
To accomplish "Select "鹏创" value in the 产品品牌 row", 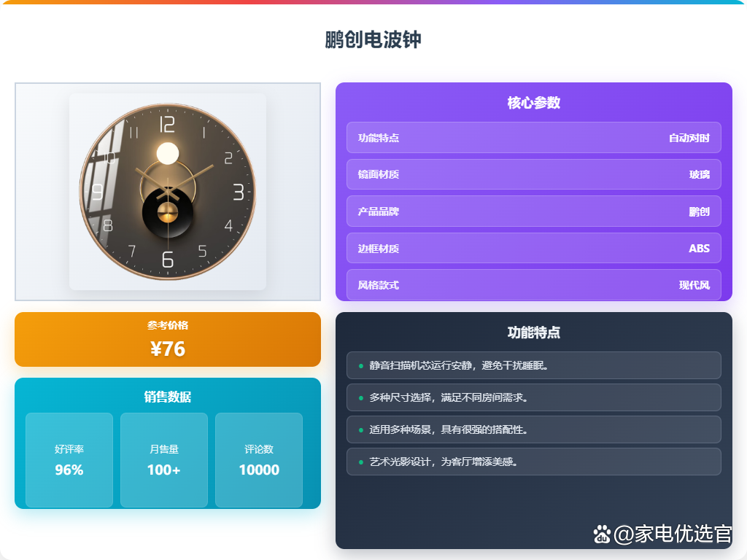I will tap(700, 211).
